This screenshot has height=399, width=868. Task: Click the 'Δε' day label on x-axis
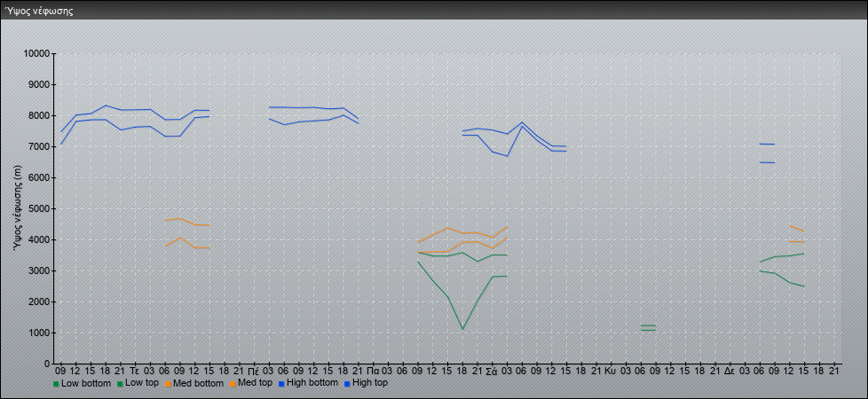(730, 371)
